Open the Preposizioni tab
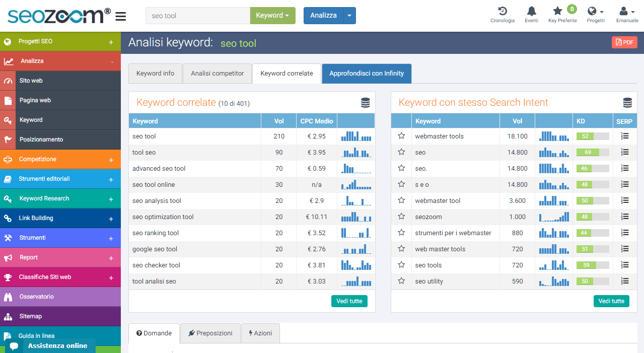This screenshot has height=353, width=644. (x=210, y=333)
